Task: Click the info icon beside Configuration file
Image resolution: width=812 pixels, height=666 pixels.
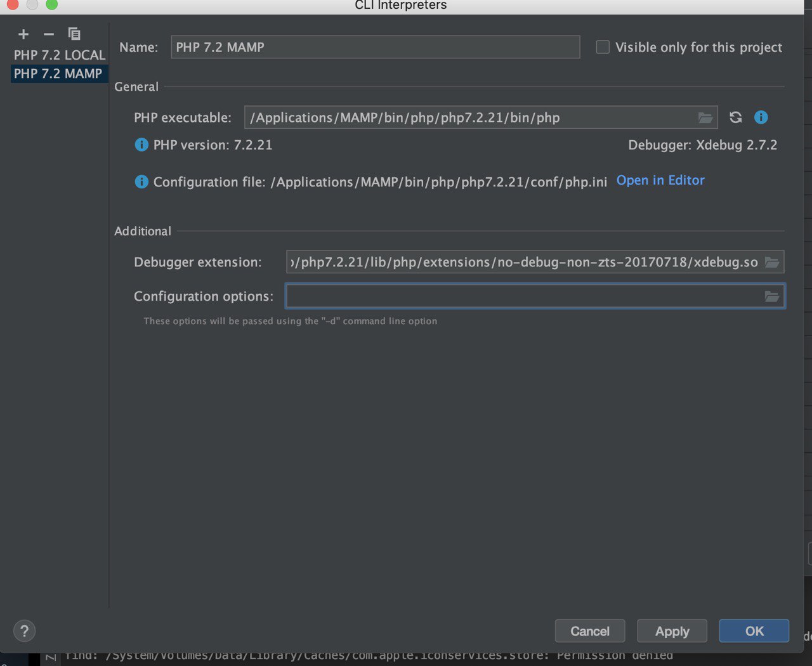Action: (141, 182)
